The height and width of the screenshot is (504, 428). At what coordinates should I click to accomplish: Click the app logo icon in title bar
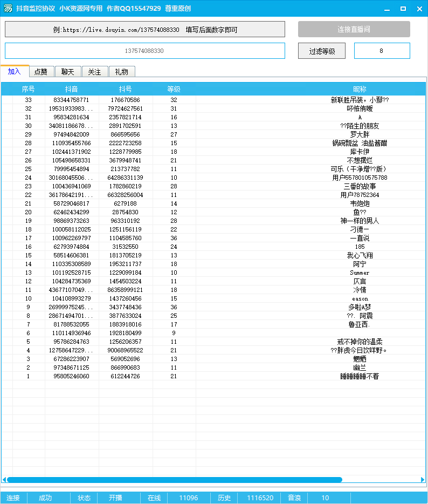[x=8, y=9]
